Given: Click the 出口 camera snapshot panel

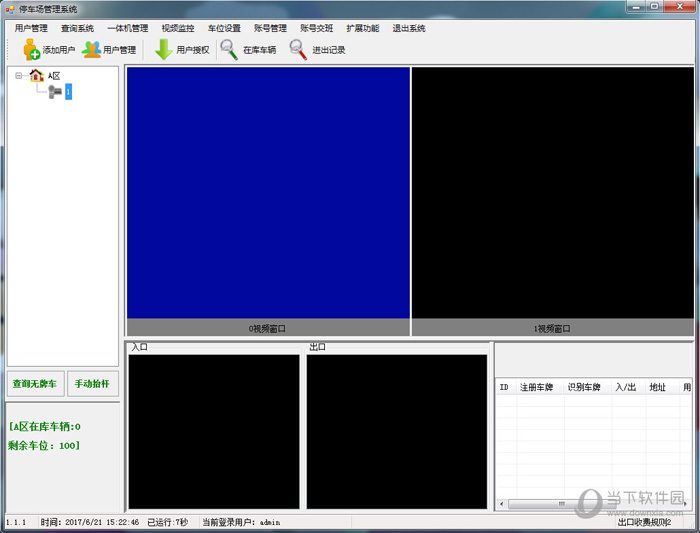Looking at the screenshot, I should [x=396, y=431].
